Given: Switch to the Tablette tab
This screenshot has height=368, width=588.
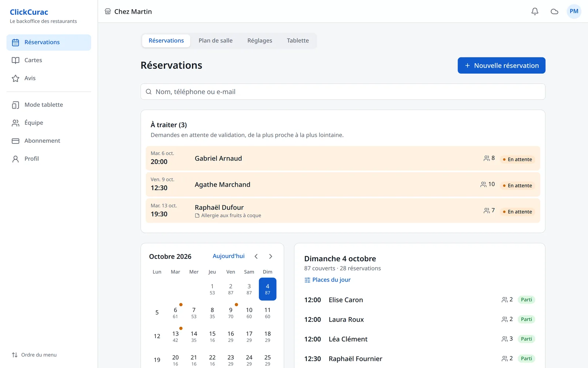Looking at the screenshot, I should click(298, 41).
